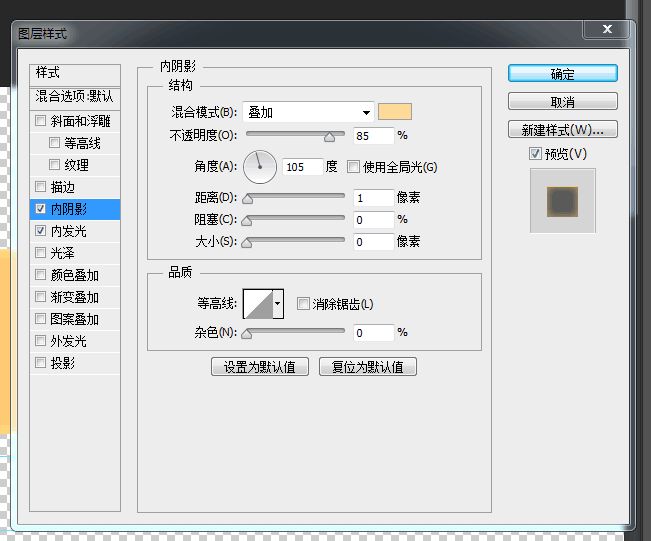Open the 混合模式 dropdown showing 叠加
Image resolution: width=651 pixels, height=541 pixels.
pyautogui.click(x=308, y=112)
